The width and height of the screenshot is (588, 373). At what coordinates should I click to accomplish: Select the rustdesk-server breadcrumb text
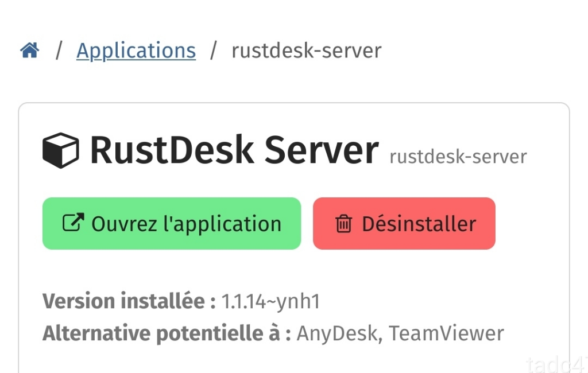click(307, 50)
